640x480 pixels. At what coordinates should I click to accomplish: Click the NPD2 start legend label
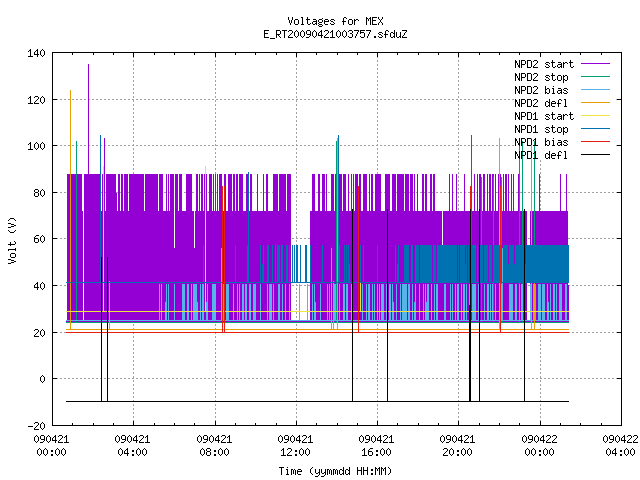point(544,64)
